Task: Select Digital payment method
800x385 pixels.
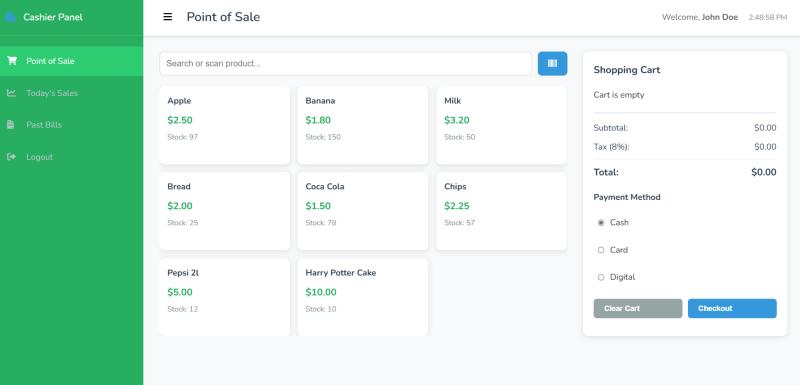Action: (601, 277)
